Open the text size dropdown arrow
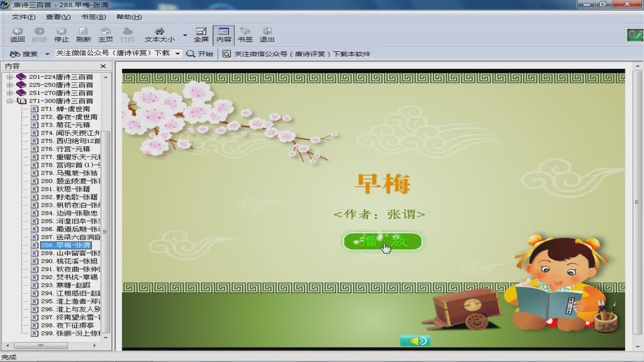The height and width of the screenshot is (362, 644). click(x=185, y=35)
